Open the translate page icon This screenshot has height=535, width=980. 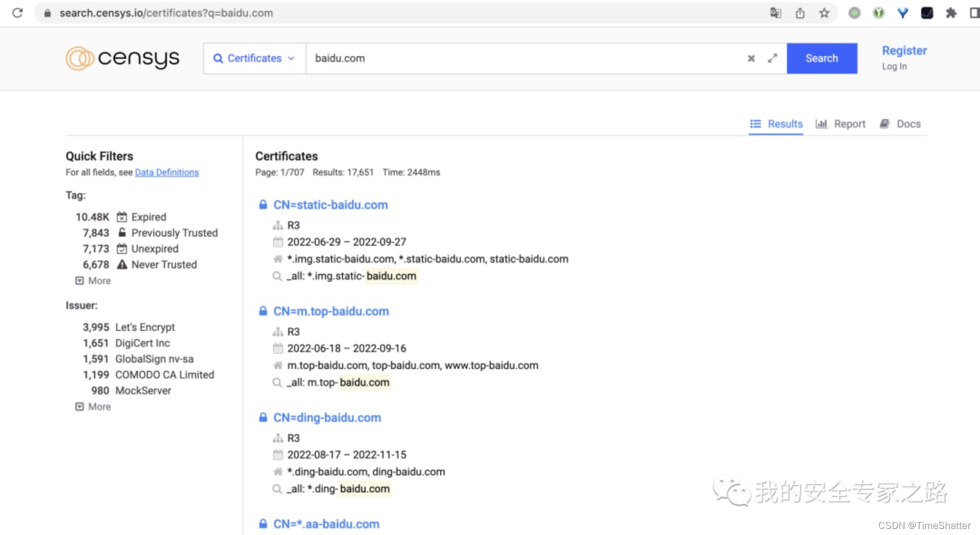pos(776,13)
